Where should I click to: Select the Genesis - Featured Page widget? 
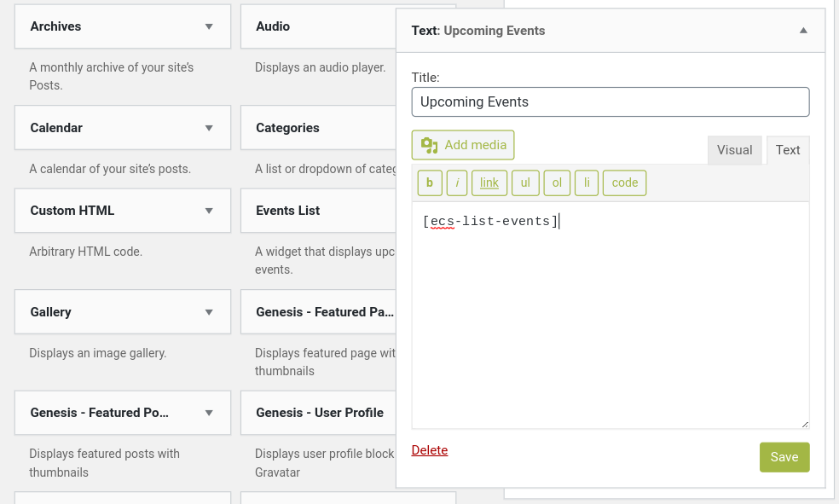tap(318, 312)
